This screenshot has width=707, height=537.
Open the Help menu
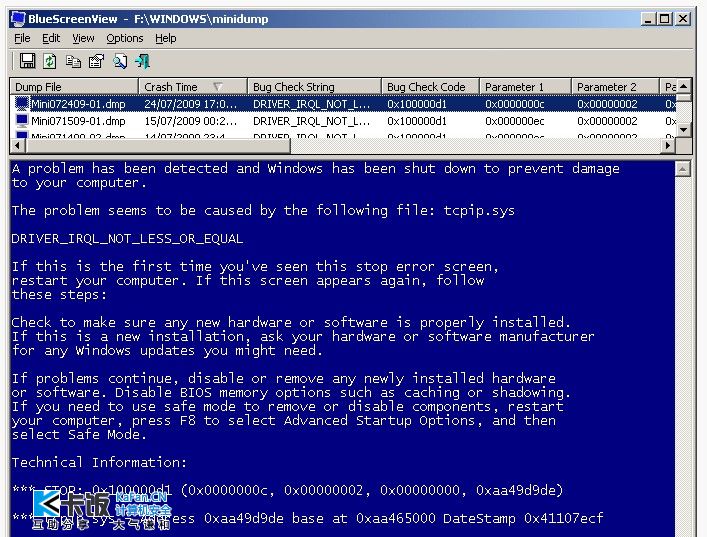point(165,38)
